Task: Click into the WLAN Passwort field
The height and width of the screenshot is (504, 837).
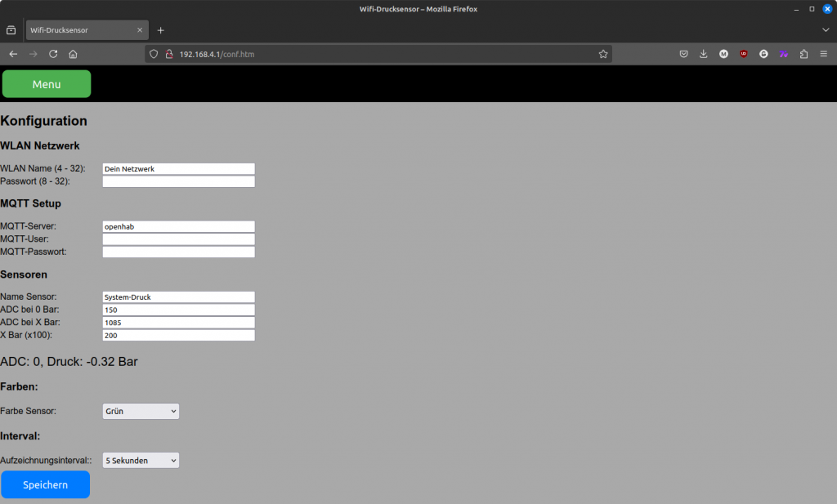Action: coord(178,181)
